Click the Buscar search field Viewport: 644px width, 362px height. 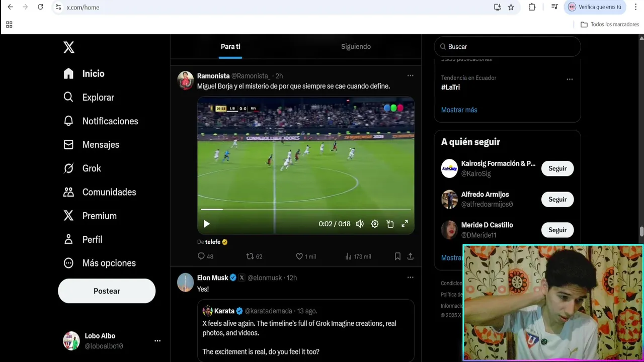pos(507,47)
